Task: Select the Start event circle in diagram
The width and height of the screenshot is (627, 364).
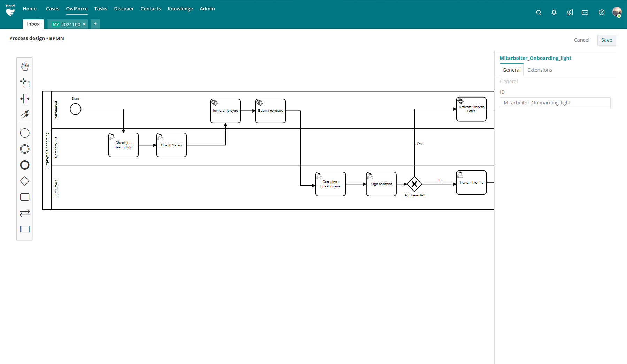Action: click(76, 109)
